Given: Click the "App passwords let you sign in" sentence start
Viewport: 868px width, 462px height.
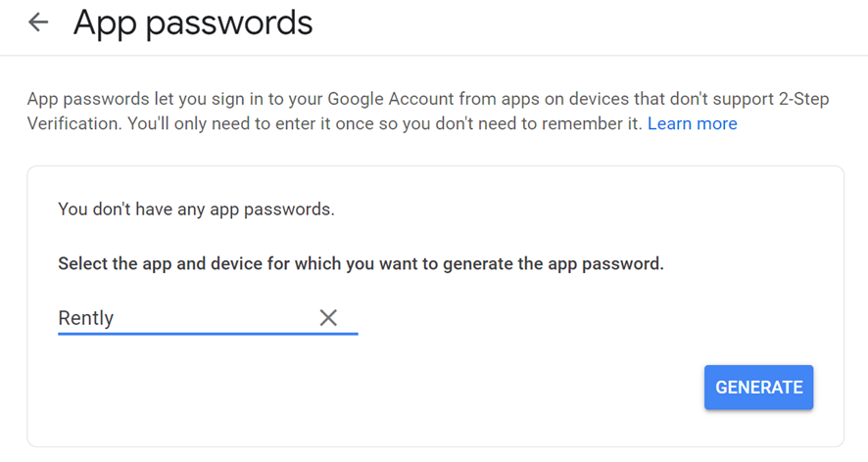Looking at the screenshot, I should click(127, 98).
